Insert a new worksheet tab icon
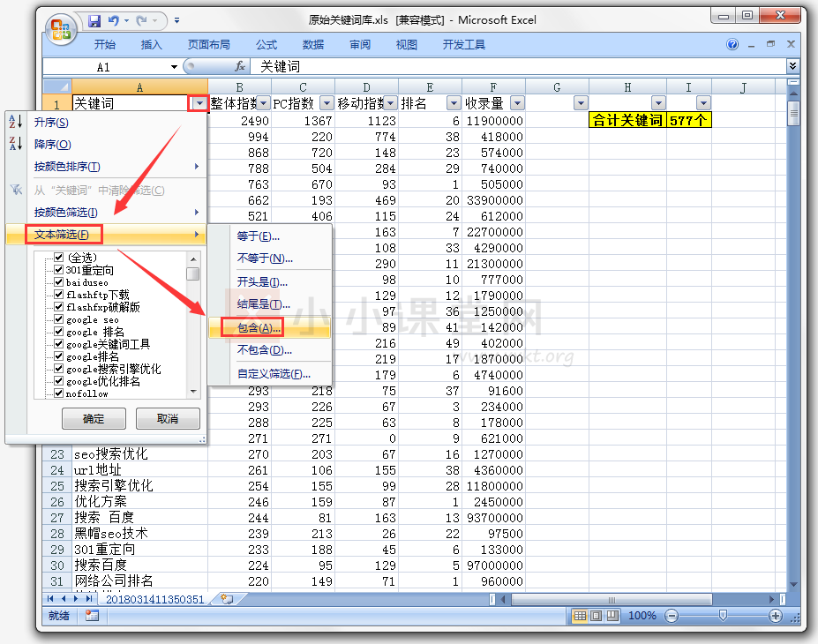 pos(227,599)
